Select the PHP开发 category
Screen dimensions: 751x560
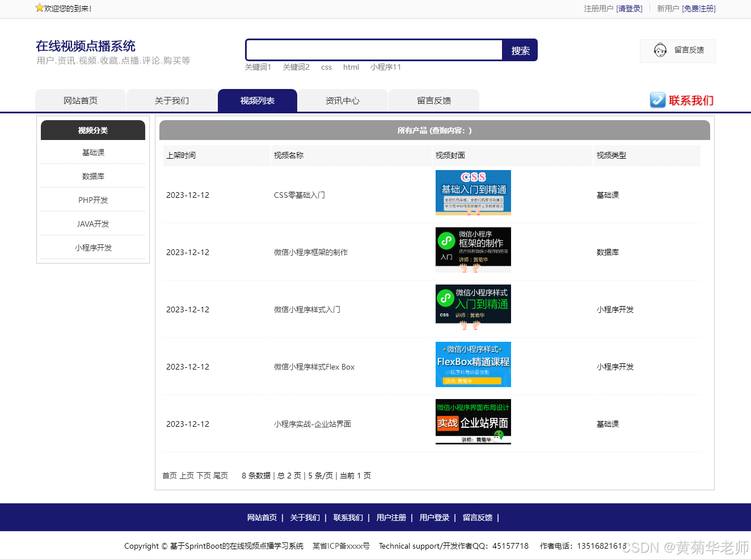tap(92, 200)
